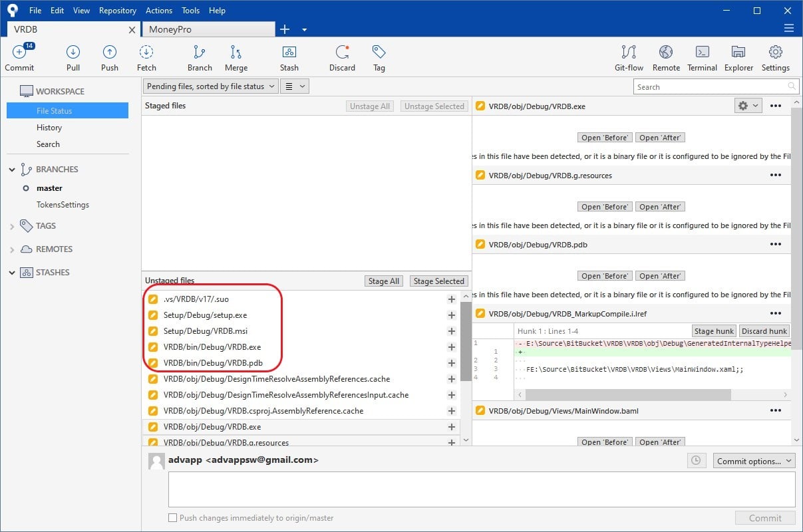
Task: Select the TokensSettings branch
Action: (63, 205)
